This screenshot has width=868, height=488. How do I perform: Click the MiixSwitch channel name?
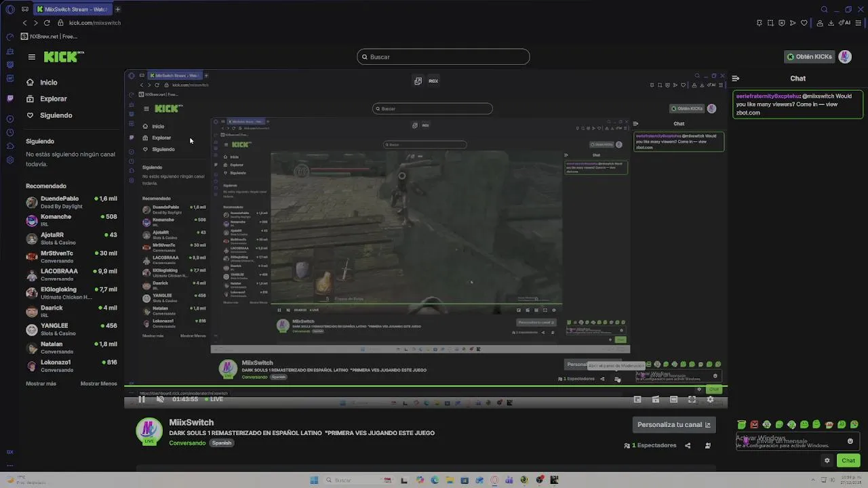point(191,422)
